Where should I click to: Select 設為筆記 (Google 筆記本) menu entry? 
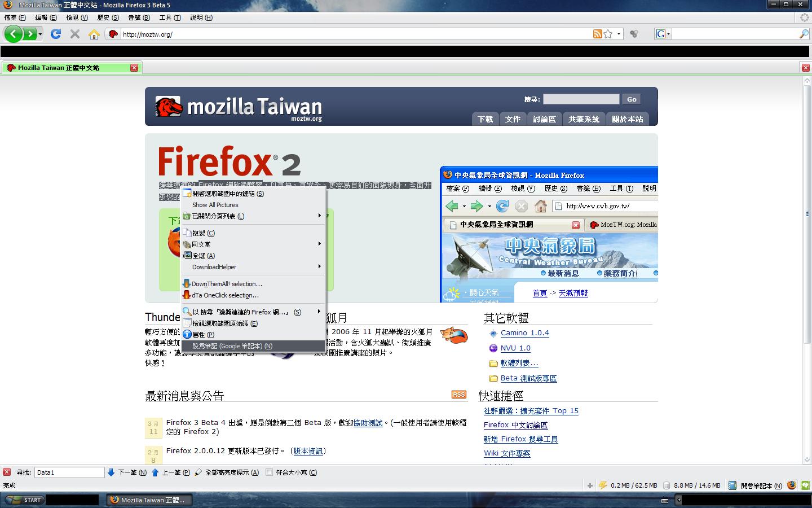click(x=253, y=346)
